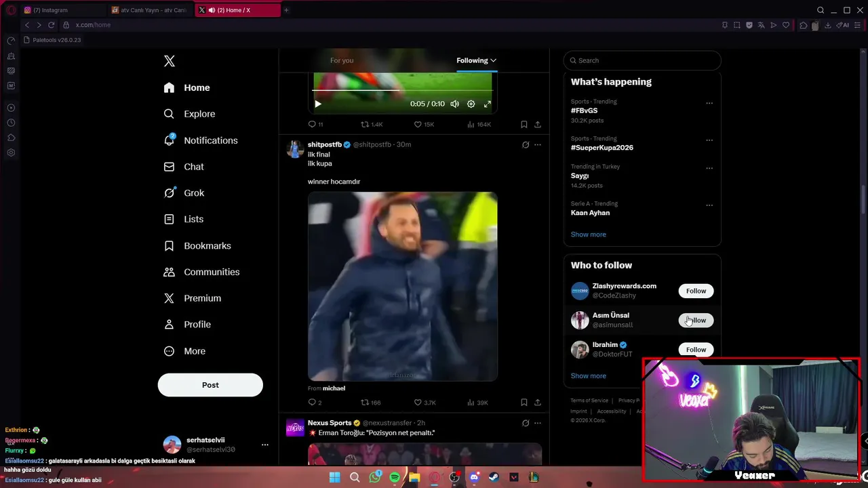Viewport: 868px width, 488px height.
Task: Show more in Who to follow
Action: (x=588, y=376)
